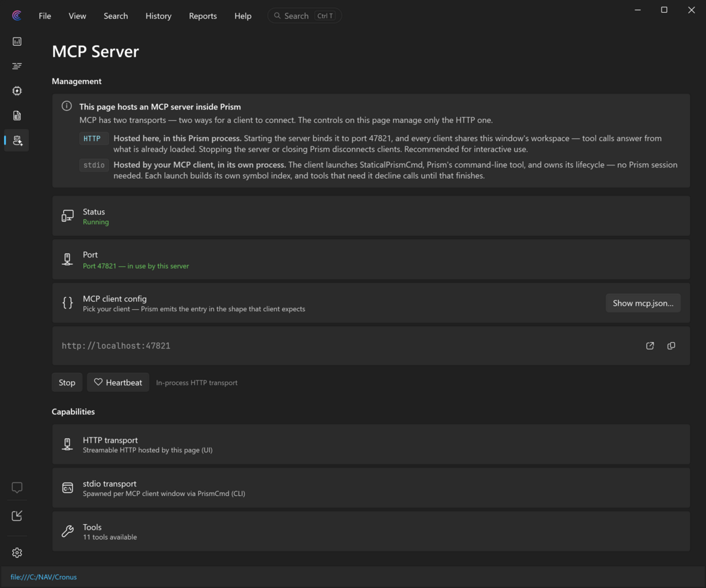Click the Ctrl T shortcut hint
706x588 pixels.
325,15
